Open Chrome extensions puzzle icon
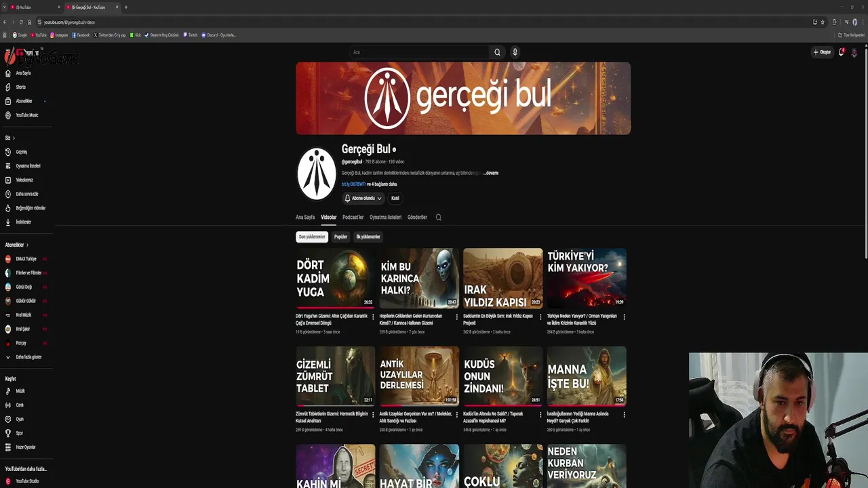Viewport: 868px width, 488px height. pos(834,22)
